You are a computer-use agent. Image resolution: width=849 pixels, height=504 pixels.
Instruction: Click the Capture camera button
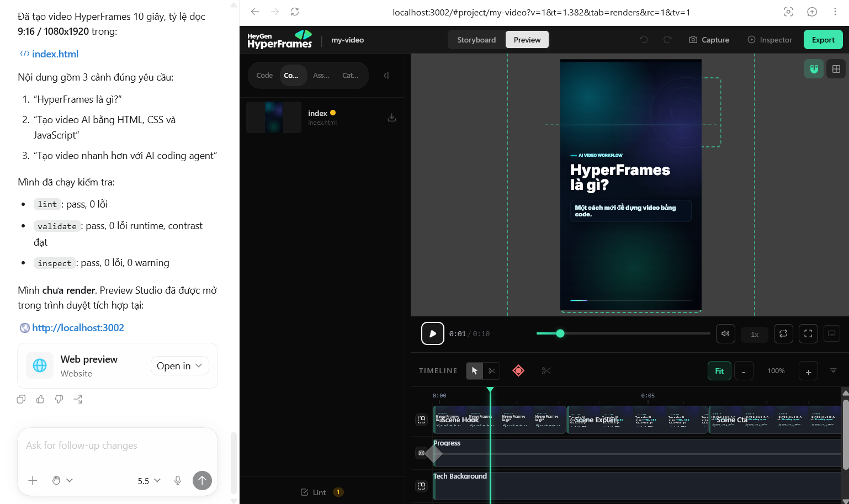[709, 40]
